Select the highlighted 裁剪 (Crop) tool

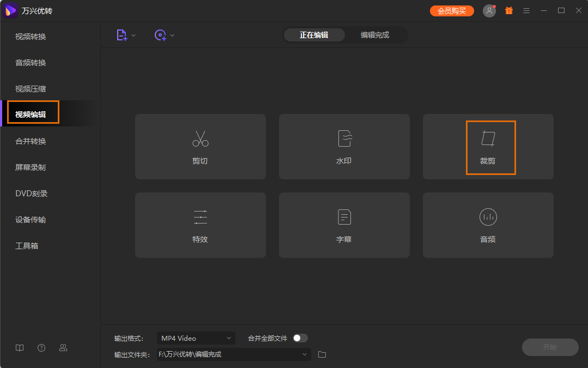coord(489,146)
